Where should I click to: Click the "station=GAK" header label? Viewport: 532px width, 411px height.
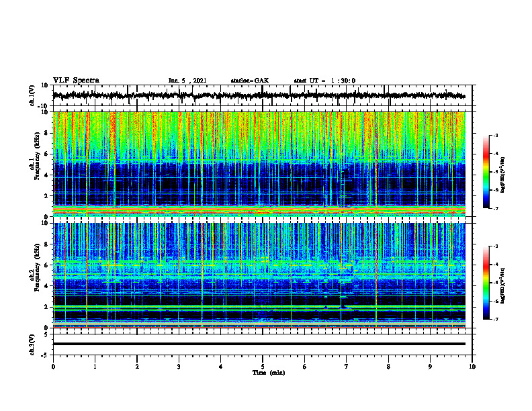[250, 81]
